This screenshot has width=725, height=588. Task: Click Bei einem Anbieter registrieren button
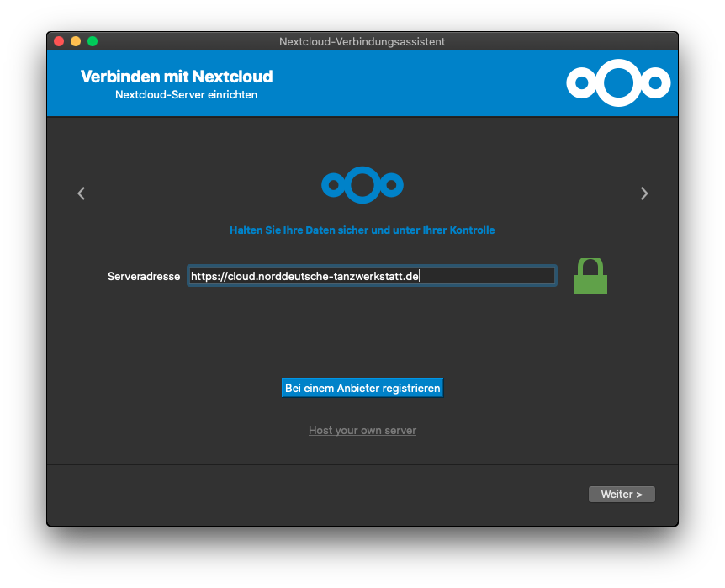(x=362, y=388)
